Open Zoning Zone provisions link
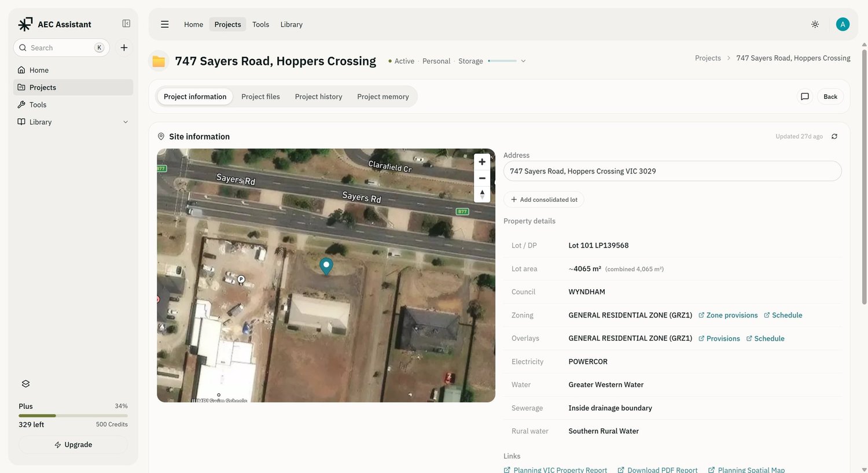Viewport: 868px width, 473px height. [728, 315]
